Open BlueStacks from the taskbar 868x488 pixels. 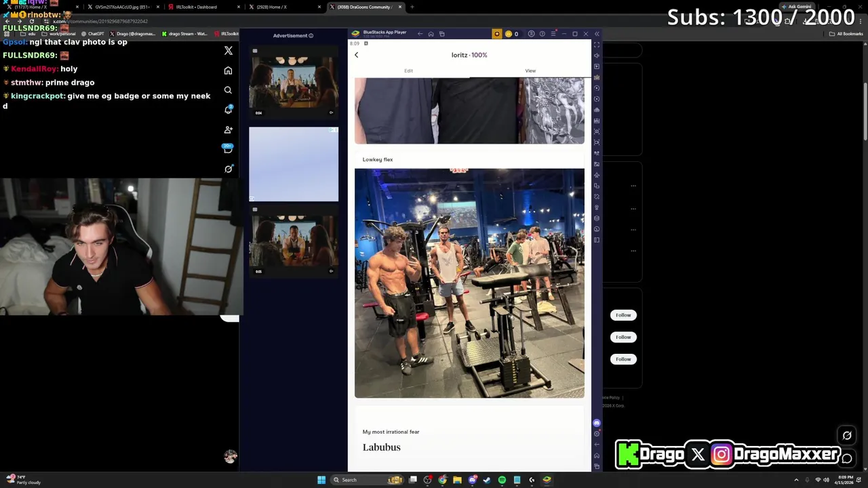point(547,480)
